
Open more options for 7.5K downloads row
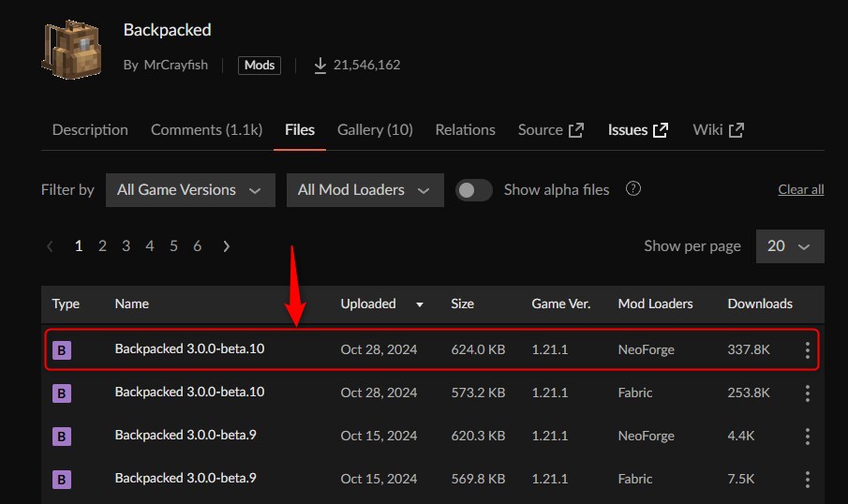coord(808,479)
